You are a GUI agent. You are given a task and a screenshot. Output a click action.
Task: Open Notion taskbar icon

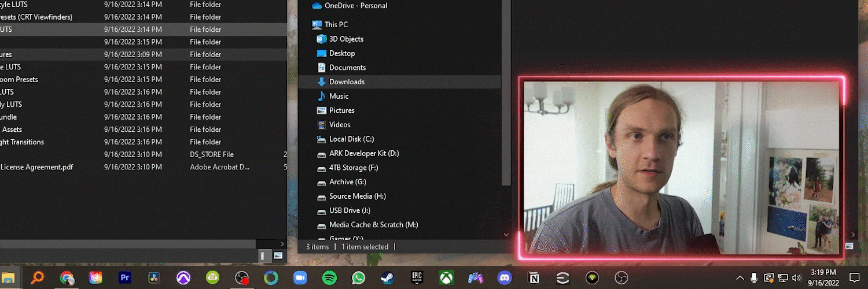(534, 278)
